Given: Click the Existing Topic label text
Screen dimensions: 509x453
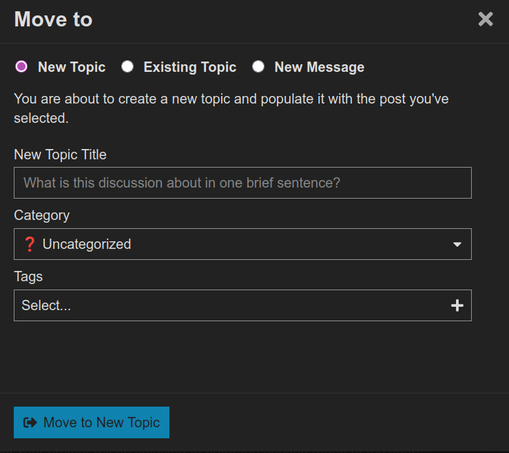Looking at the screenshot, I should click(x=190, y=67).
